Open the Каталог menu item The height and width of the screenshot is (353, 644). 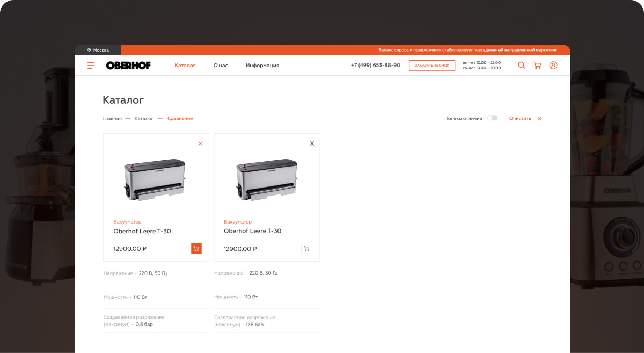[185, 66]
